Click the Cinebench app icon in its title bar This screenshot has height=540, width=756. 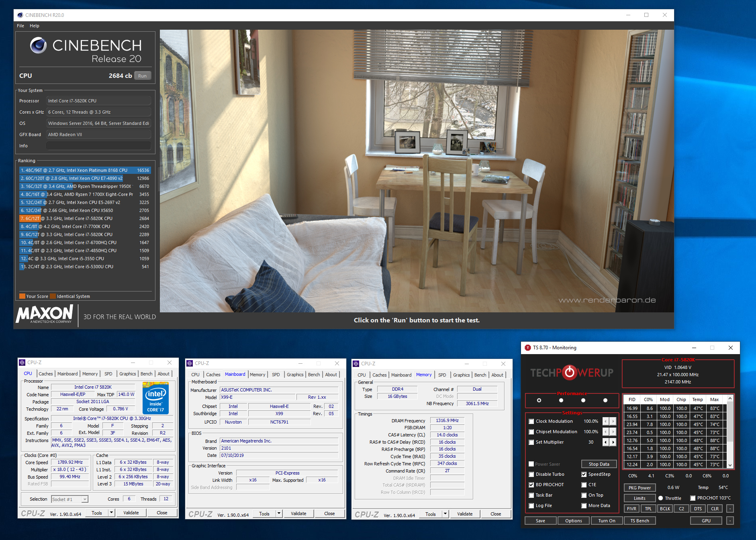20,15
